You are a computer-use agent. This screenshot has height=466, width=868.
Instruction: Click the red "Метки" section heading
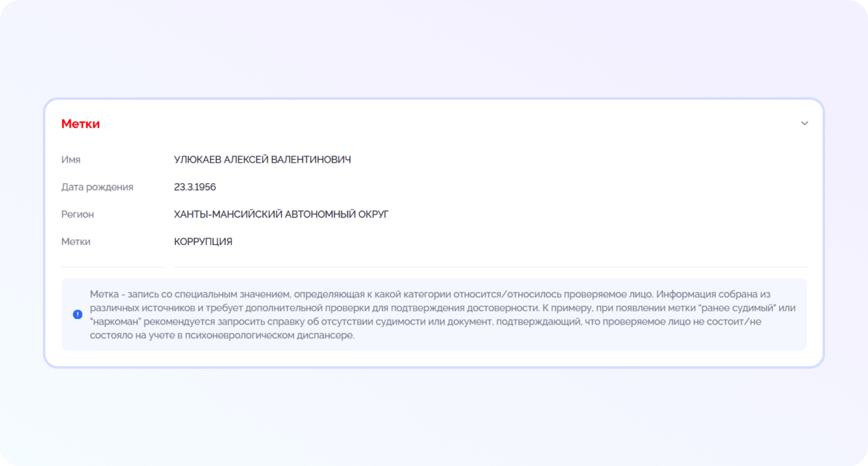(80, 124)
